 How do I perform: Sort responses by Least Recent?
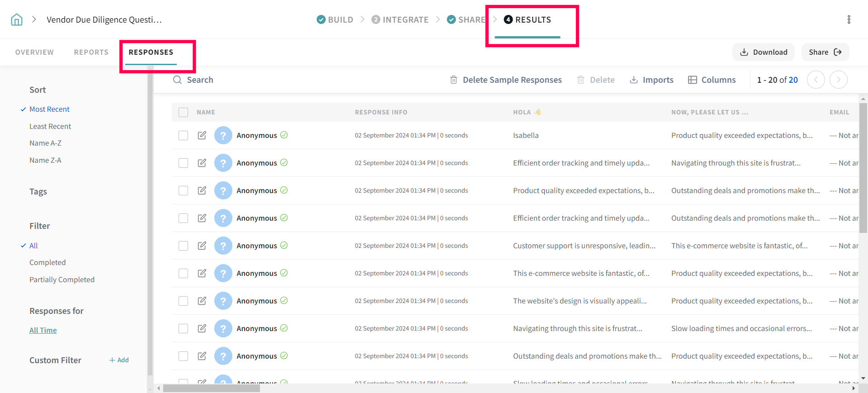pos(50,126)
